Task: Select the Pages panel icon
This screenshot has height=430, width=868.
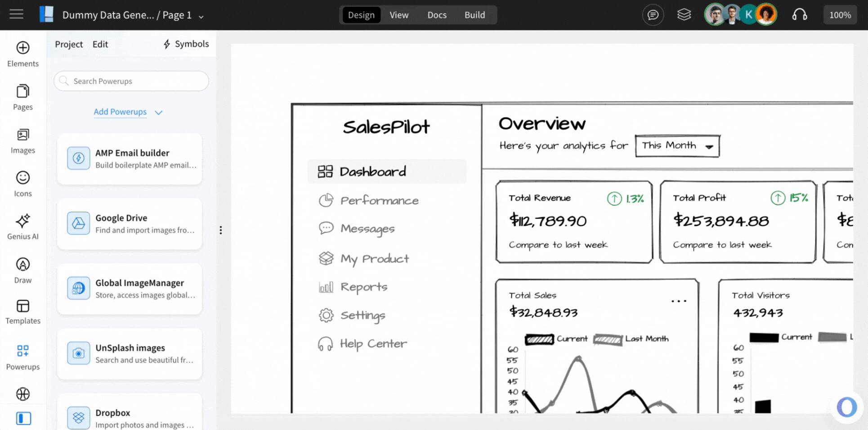Action: (x=22, y=97)
